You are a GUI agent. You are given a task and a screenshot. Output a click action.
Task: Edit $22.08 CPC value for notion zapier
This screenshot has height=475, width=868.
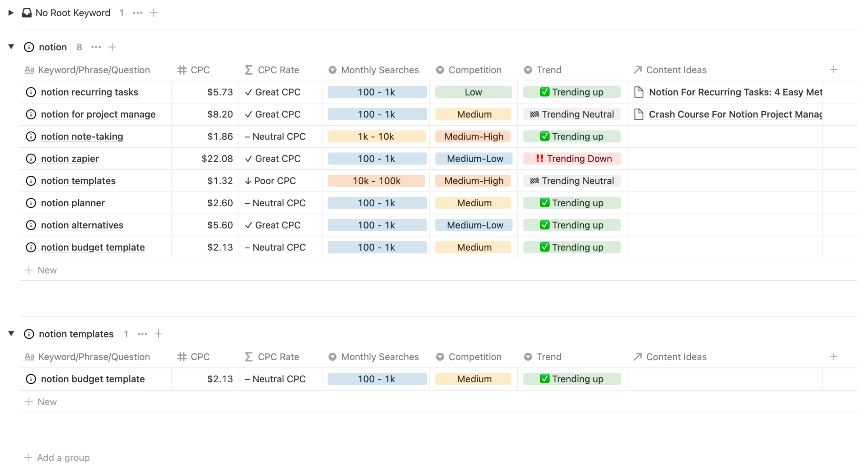(x=217, y=159)
